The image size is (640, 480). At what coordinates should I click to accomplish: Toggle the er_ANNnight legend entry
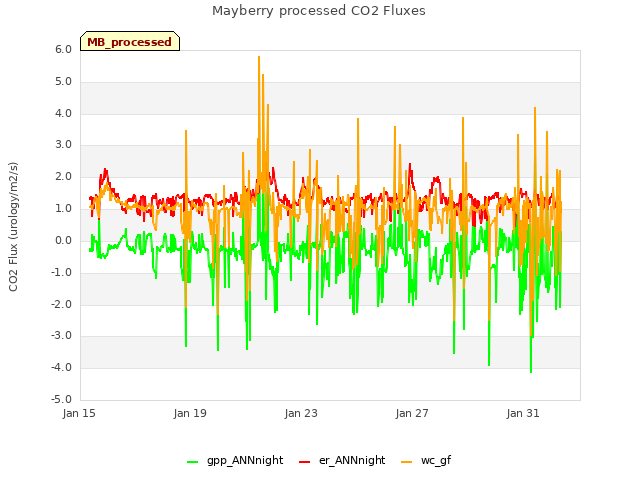342,460
